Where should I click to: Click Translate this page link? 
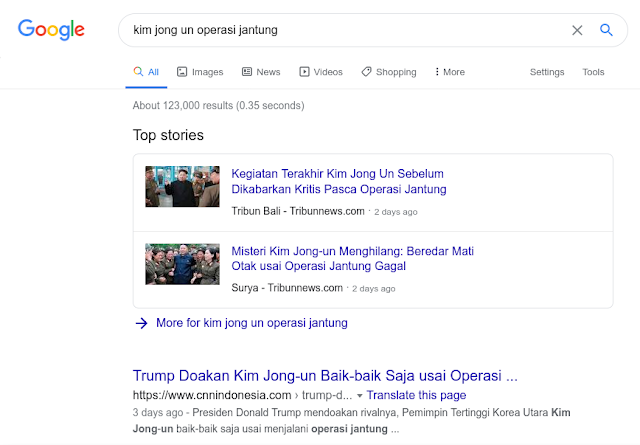pos(416,395)
